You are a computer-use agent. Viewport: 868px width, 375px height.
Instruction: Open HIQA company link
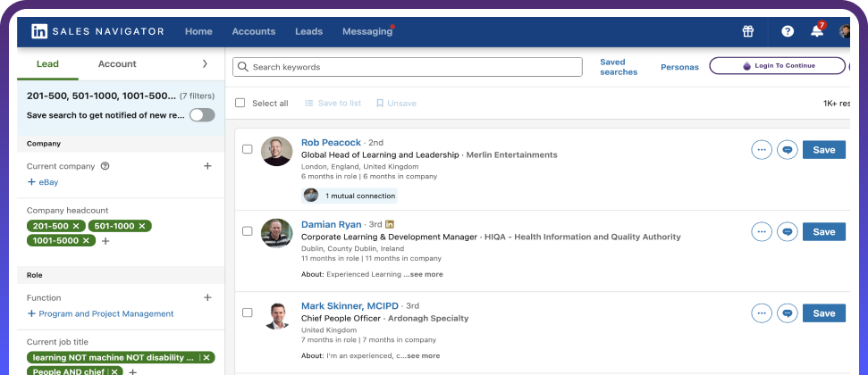[x=582, y=237]
